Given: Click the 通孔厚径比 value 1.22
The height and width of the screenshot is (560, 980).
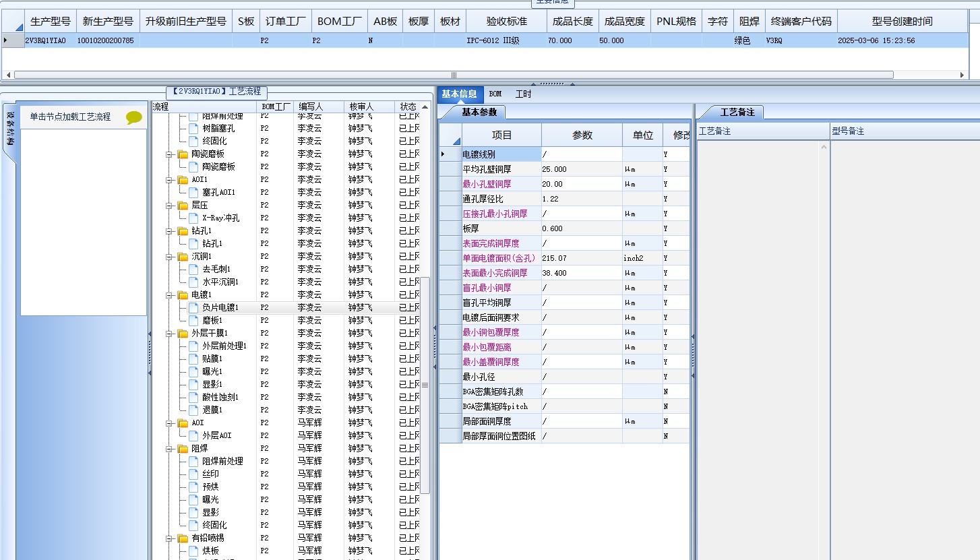Looking at the screenshot, I should pyautogui.click(x=582, y=199).
